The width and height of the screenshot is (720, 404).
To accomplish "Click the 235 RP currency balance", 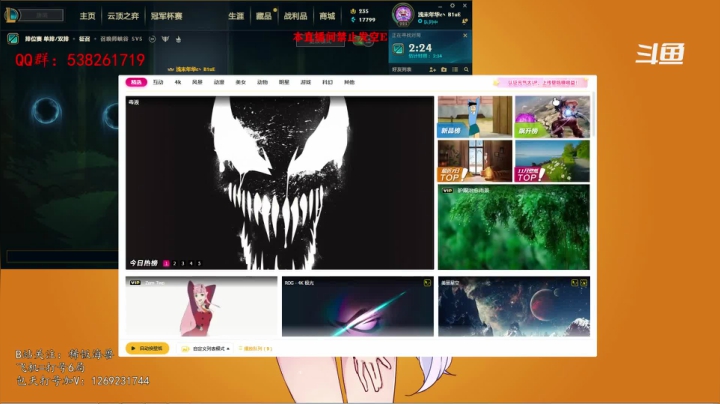I will click(x=360, y=11).
